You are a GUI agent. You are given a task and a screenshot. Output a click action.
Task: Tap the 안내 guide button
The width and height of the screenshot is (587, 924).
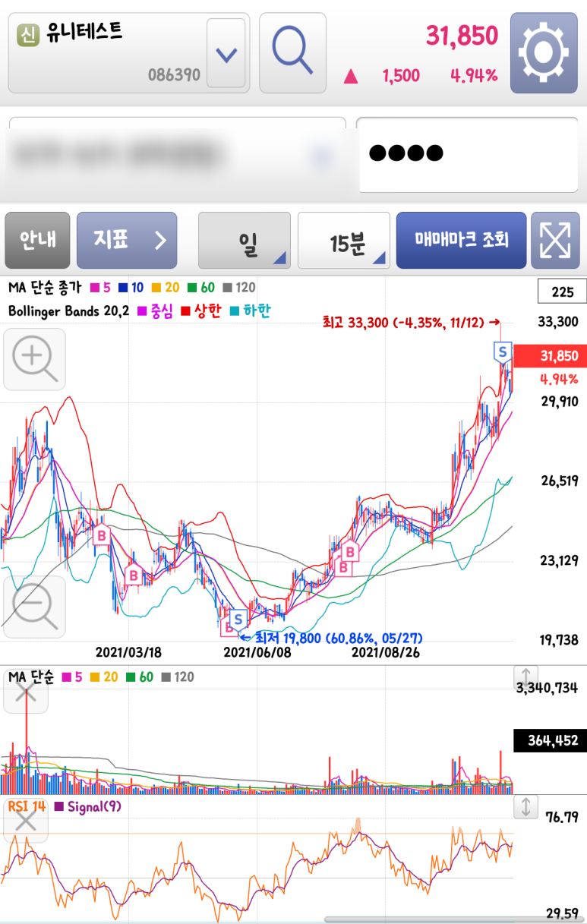point(37,240)
